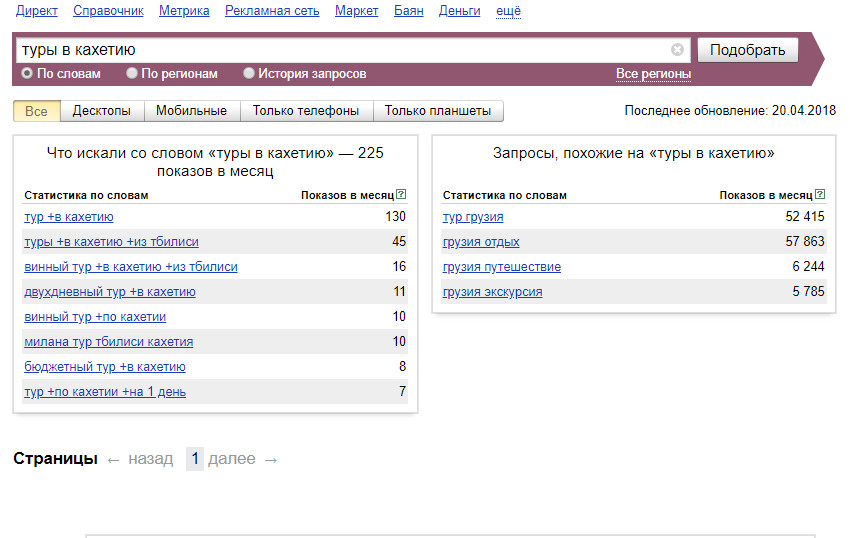The width and height of the screenshot is (850, 538).
Task: Open 'тур +по кахетии +на 1 день' link
Action: pyautogui.click(x=105, y=392)
